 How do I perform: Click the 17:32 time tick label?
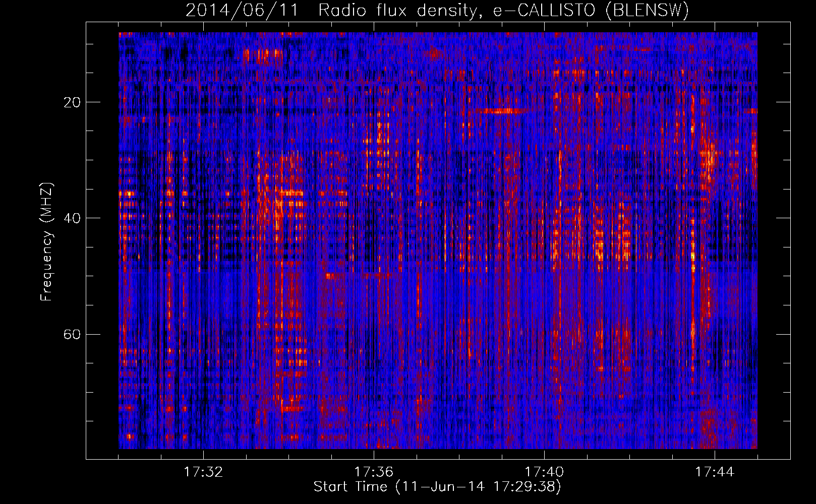click(x=203, y=472)
